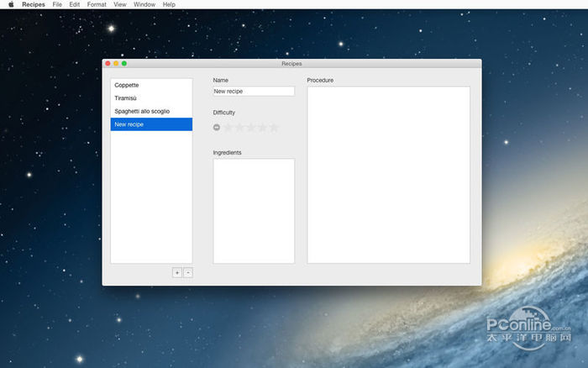
Task: Click inside the Ingredients text area
Action: tap(254, 210)
